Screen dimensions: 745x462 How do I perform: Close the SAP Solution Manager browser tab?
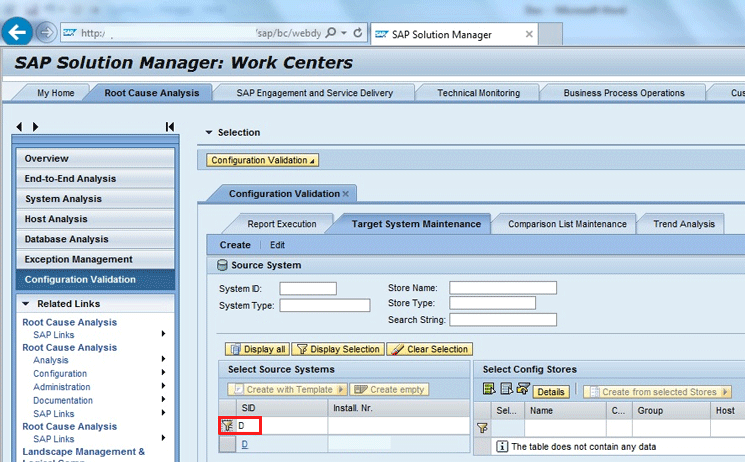click(529, 34)
